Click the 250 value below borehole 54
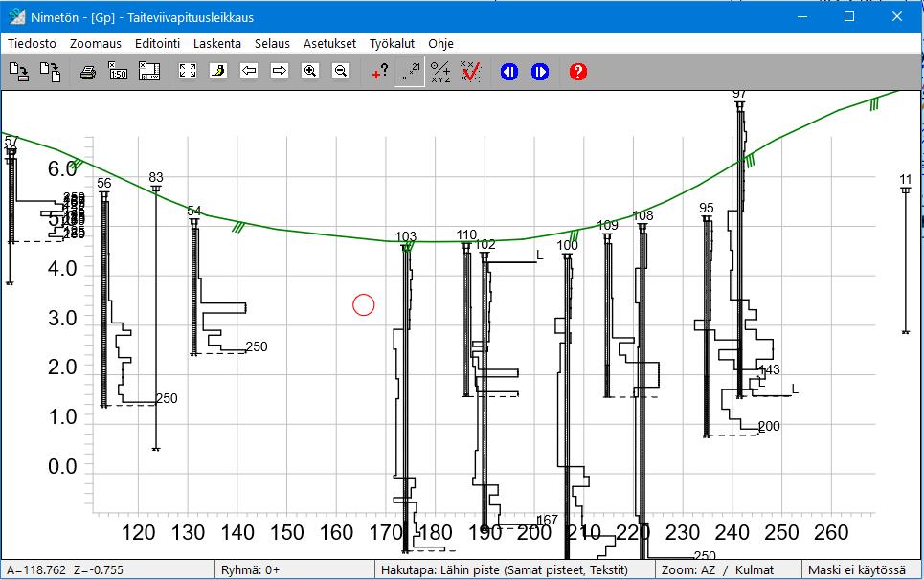 pos(257,346)
